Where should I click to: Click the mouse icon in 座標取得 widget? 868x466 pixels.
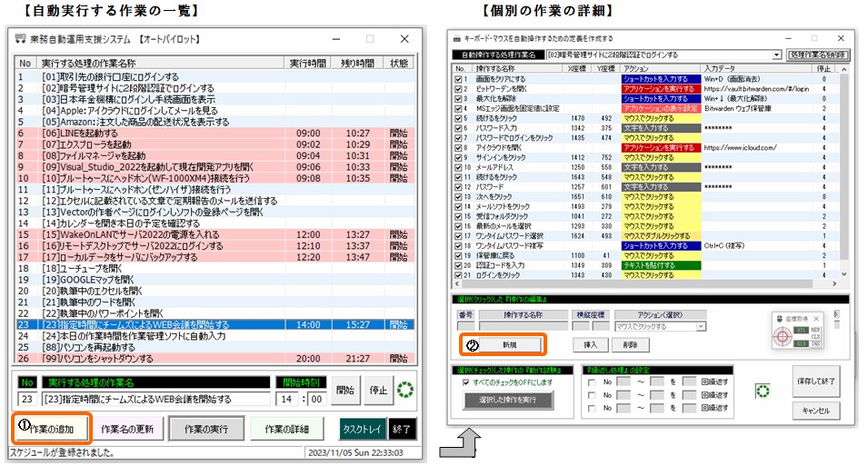tap(780, 319)
